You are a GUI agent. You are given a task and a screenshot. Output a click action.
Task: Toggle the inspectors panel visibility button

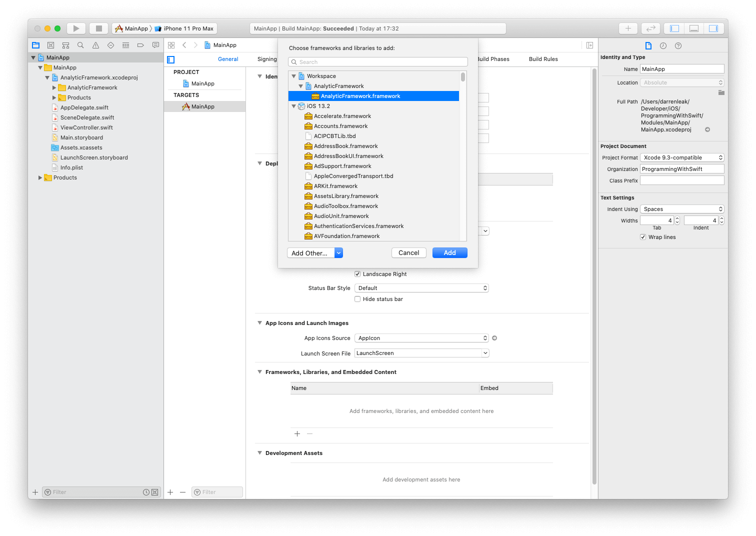tap(713, 28)
